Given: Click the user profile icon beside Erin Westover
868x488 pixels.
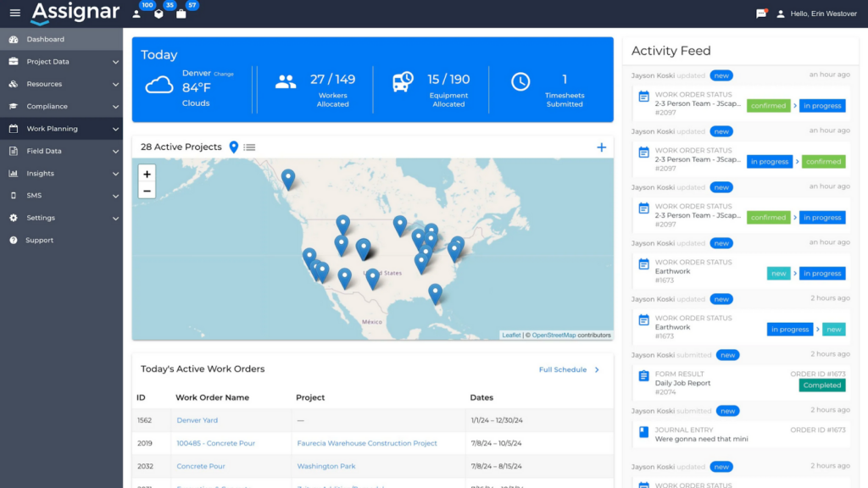Looking at the screenshot, I should 782,14.
